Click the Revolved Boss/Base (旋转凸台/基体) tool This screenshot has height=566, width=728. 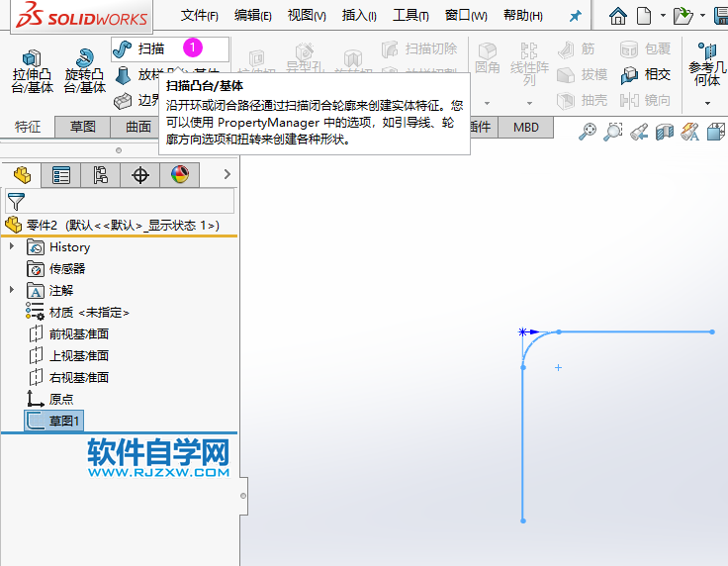pyautogui.click(x=84, y=71)
